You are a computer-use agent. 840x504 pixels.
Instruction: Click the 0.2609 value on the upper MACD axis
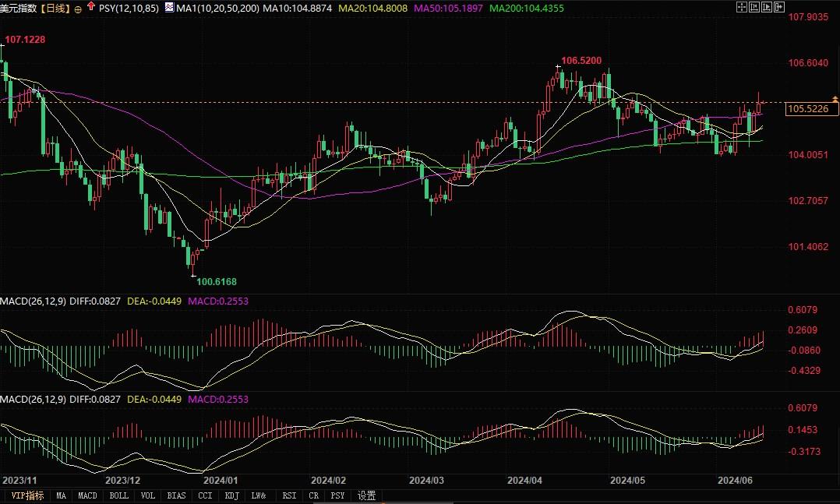(x=803, y=330)
